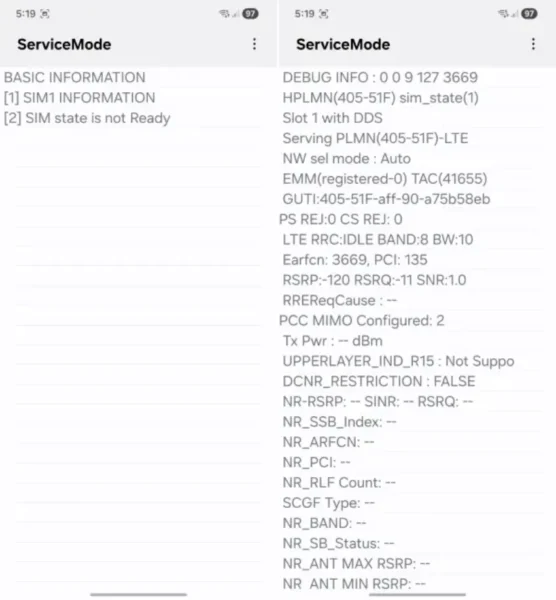Open left ServiceMode three-dot overflow menu

click(254, 44)
